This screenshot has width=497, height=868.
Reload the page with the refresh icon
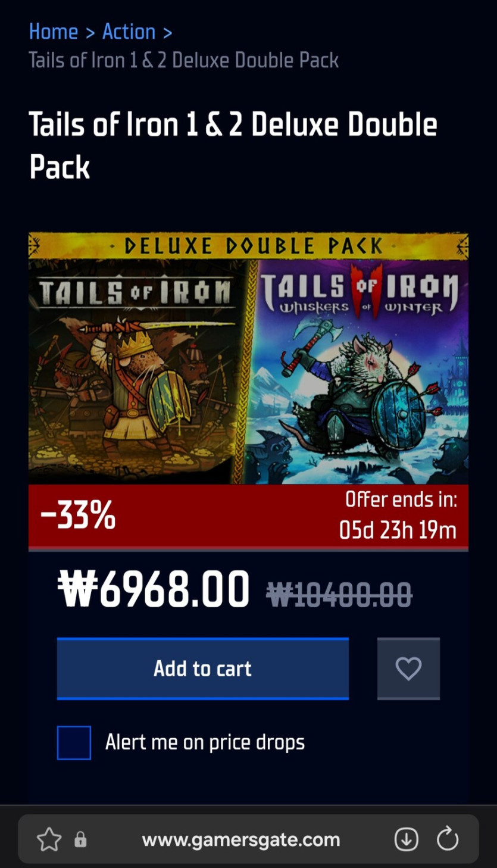point(448,840)
